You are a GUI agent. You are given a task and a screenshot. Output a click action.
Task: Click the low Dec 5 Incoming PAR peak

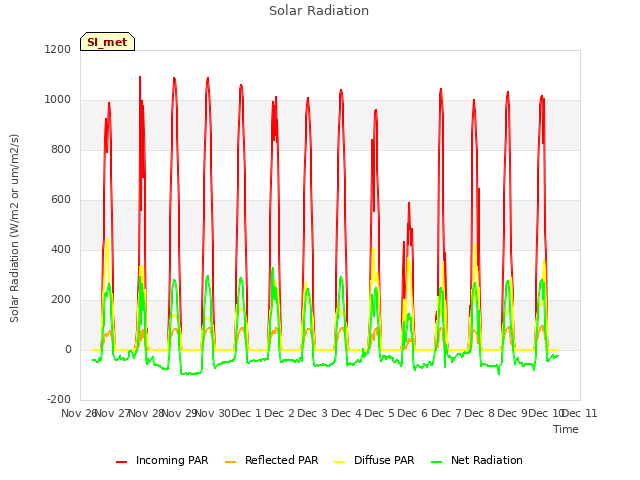(409, 204)
